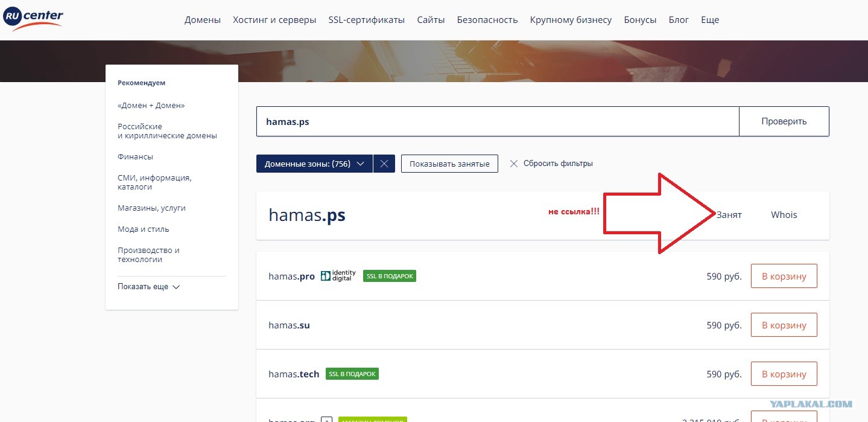Open the Сайты menu

click(431, 20)
